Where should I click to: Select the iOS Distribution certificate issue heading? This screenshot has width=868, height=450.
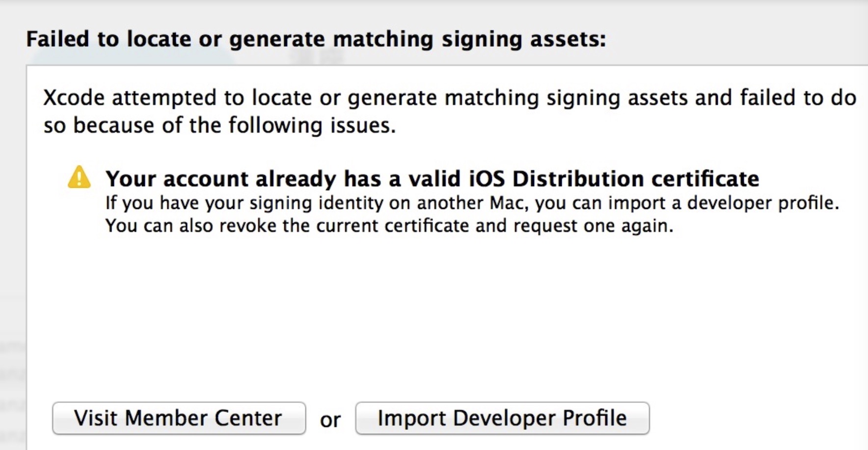click(x=432, y=179)
